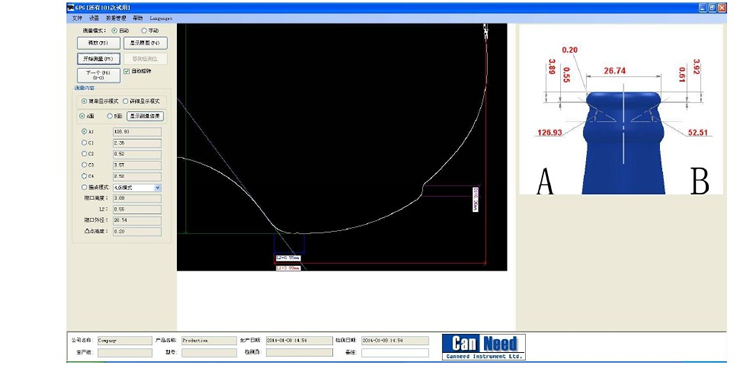Select the C1 radio button
Viewport: 750px width, 369px height.
[x=85, y=143]
